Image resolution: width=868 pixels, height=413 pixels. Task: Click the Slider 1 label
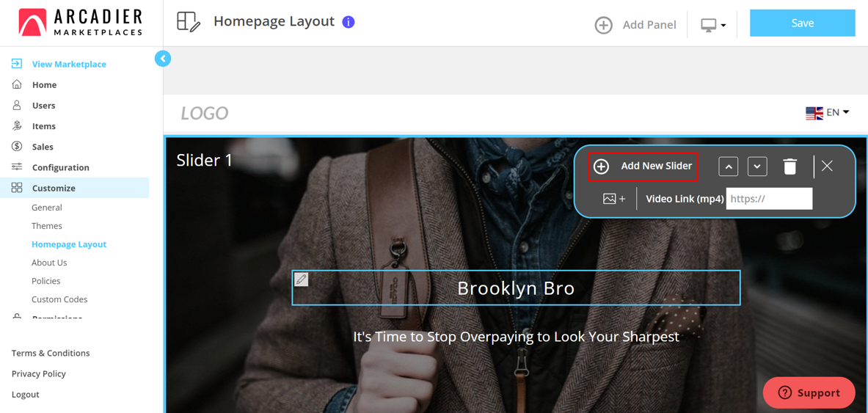(x=204, y=160)
